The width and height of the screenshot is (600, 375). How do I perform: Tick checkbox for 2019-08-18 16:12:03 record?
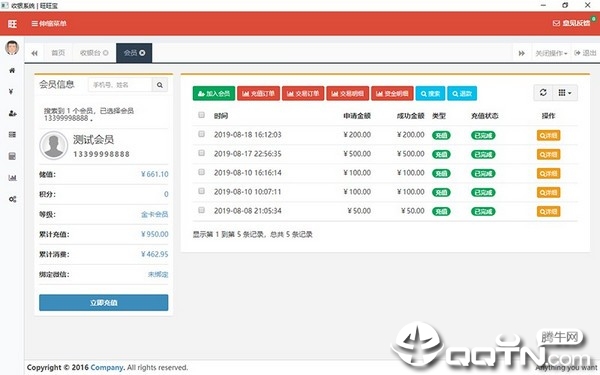(x=201, y=134)
